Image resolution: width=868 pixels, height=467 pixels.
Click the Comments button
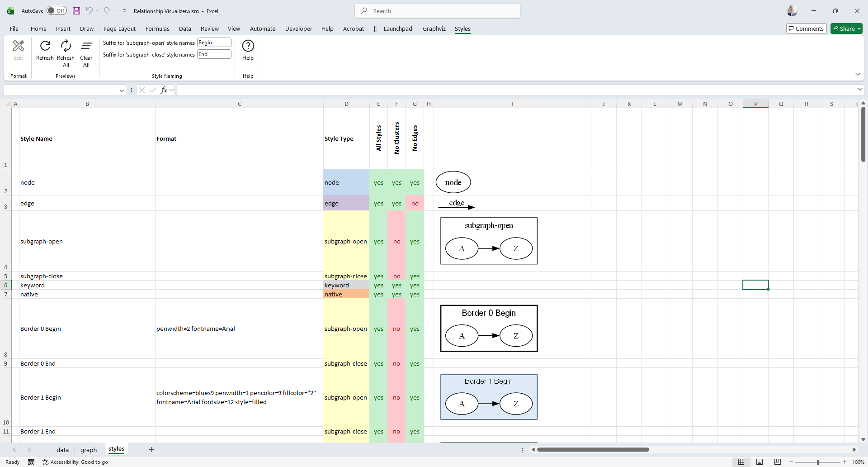[x=806, y=29]
